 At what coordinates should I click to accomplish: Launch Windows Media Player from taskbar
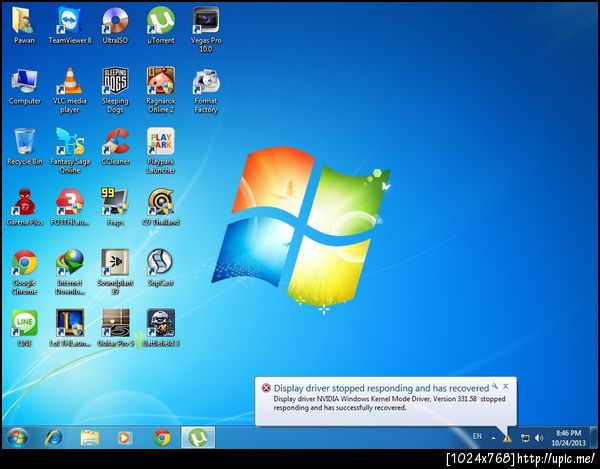click(x=124, y=437)
